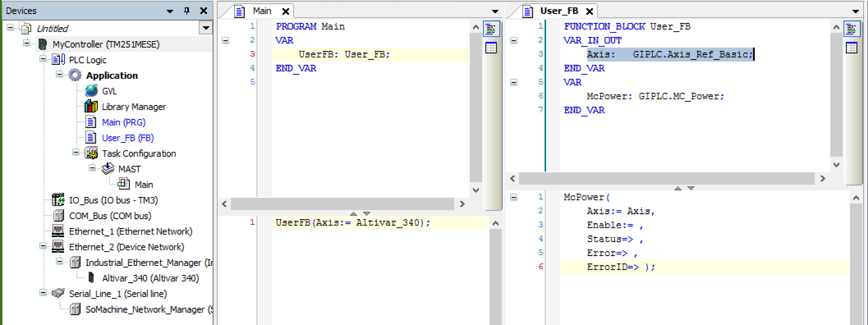Click the Task Configuration icon

coord(92,153)
